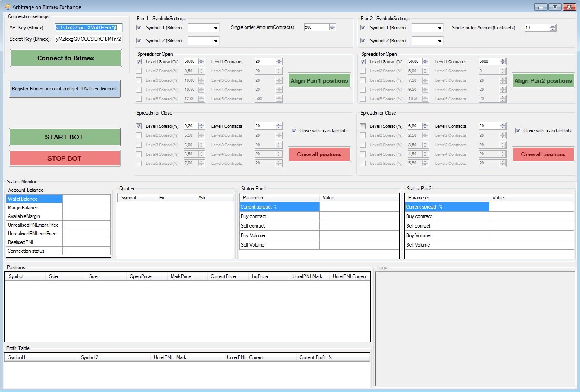
Task: Click Pair 2 Close Level1 Contracts stepper
Action: pyautogui.click(x=503, y=126)
